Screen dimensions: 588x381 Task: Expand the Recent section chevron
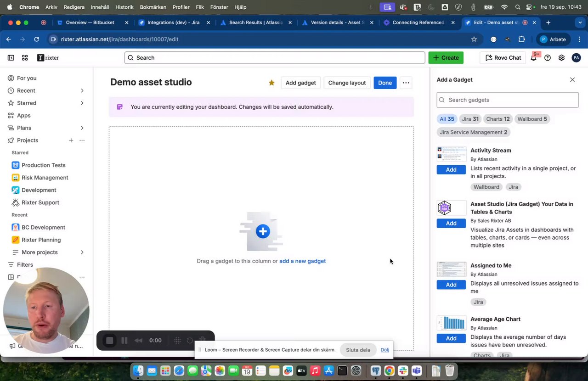tap(82, 91)
